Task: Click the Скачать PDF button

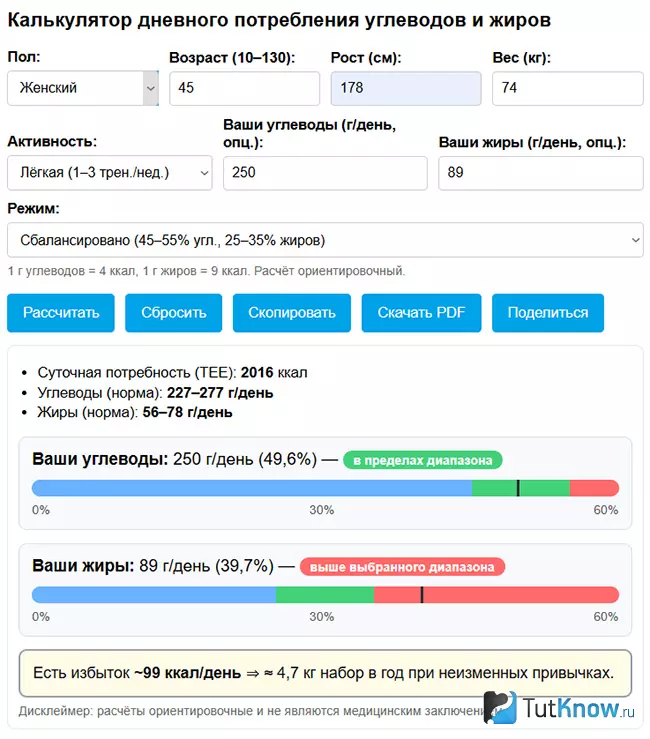Action: pyautogui.click(x=421, y=313)
